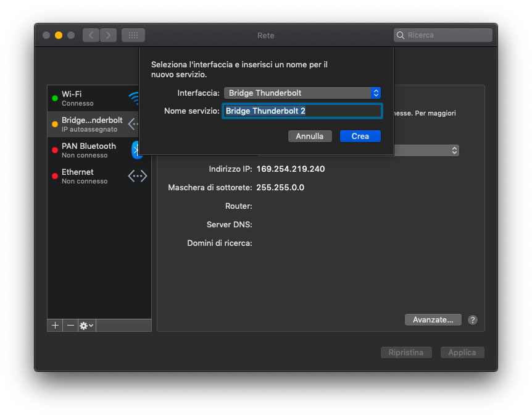Image resolution: width=532 pixels, height=417 pixels.
Task: Click the magnifier icon in the search field
Action: [x=401, y=35]
